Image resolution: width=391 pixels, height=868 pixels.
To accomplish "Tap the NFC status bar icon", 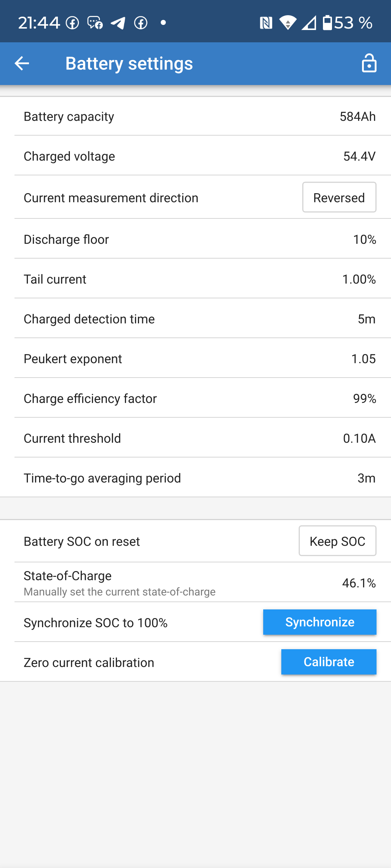I will [x=266, y=23].
